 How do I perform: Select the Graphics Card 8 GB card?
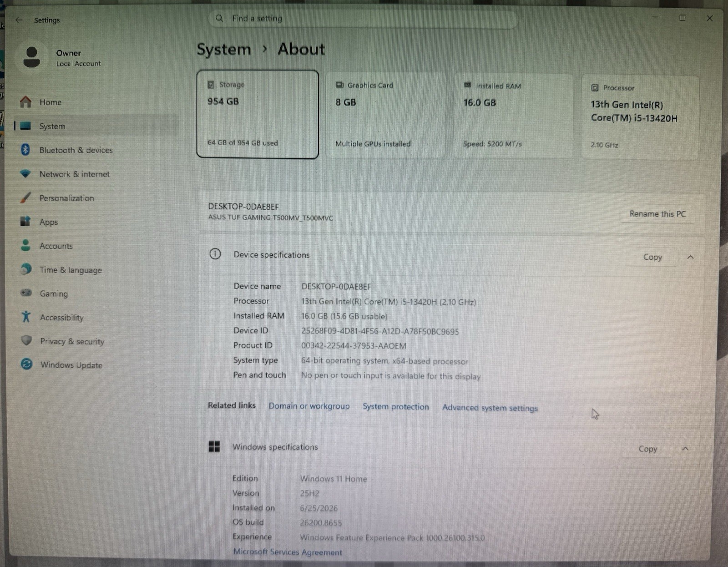[x=385, y=115]
